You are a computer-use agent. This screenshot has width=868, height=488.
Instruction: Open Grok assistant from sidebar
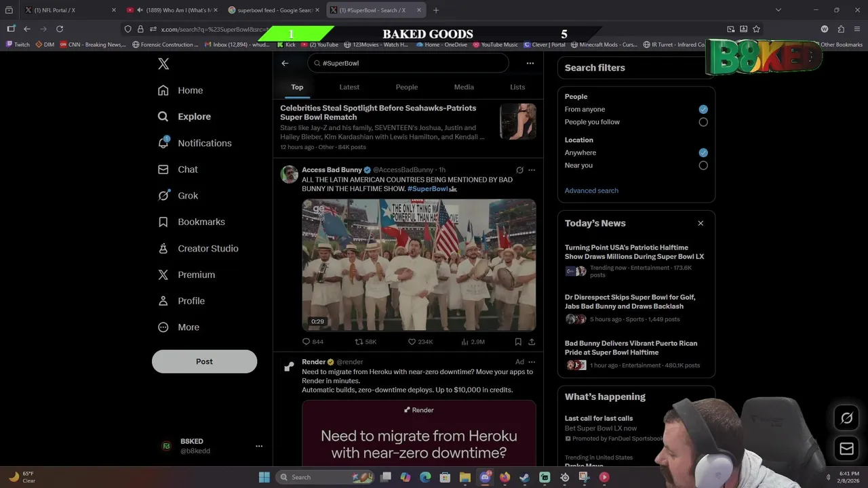pos(178,195)
